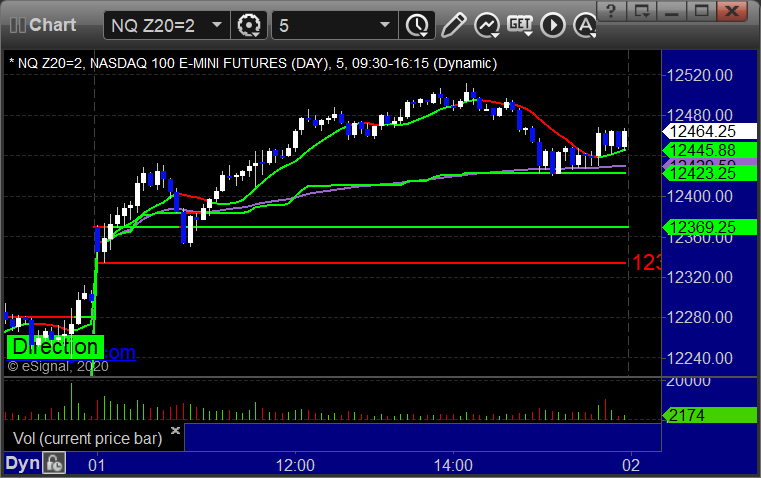
Task: Open the time template clock menu
Action: (417, 25)
